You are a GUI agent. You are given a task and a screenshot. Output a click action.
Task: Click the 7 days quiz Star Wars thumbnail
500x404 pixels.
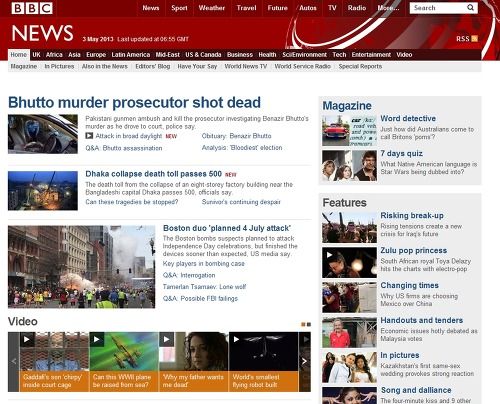[349, 166]
